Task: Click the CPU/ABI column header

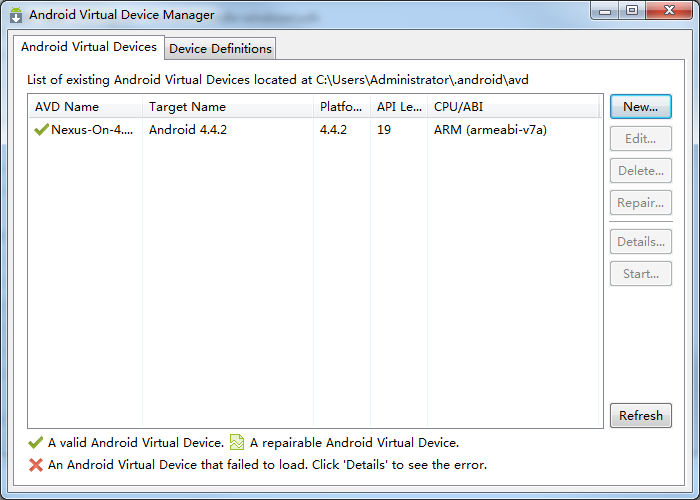Action: coord(513,107)
